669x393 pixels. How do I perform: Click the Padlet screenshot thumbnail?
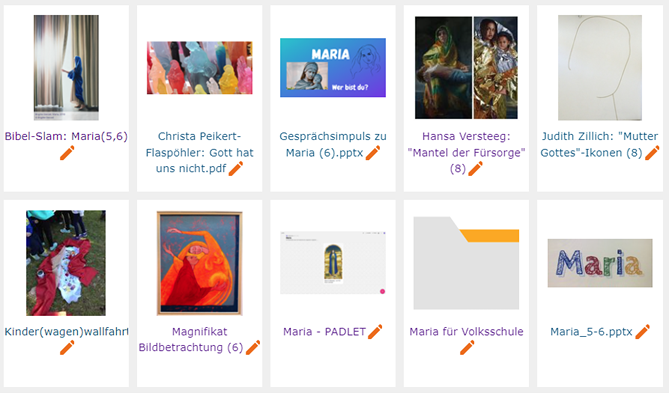(333, 263)
